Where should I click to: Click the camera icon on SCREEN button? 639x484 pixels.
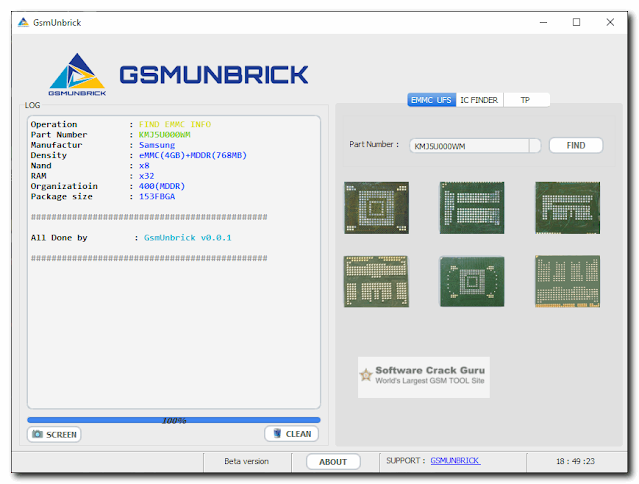coord(37,434)
